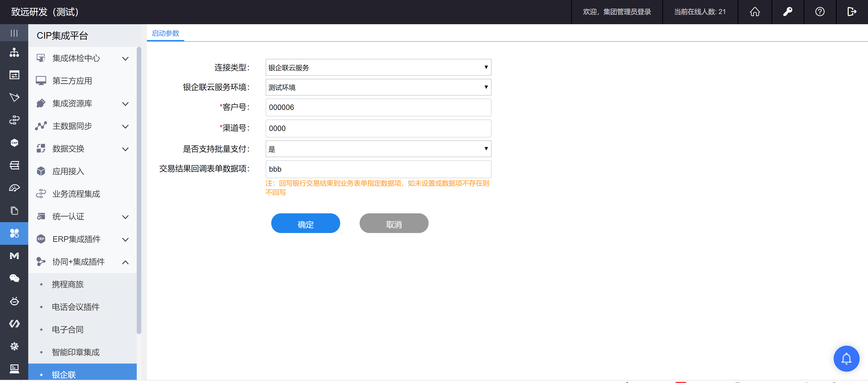
Task: Open the help question mark icon
Action: (819, 12)
